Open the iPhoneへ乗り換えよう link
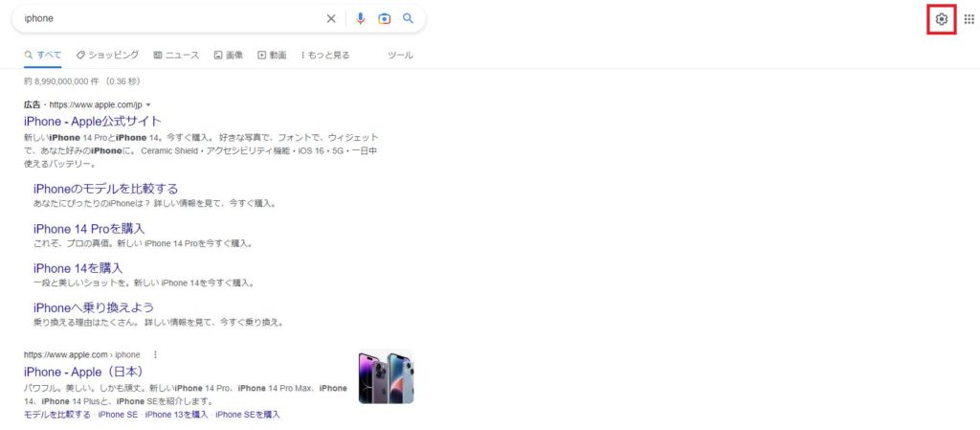 click(94, 308)
